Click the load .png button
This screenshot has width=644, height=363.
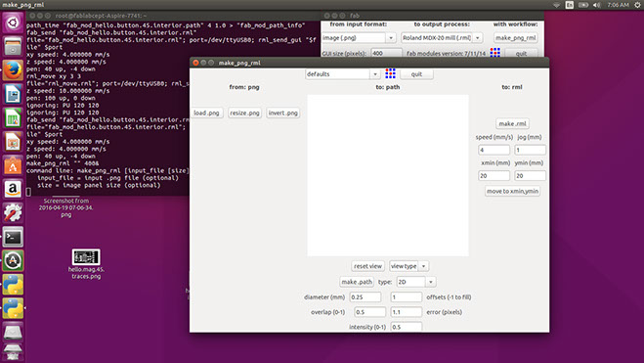click(x=206, y=113)
